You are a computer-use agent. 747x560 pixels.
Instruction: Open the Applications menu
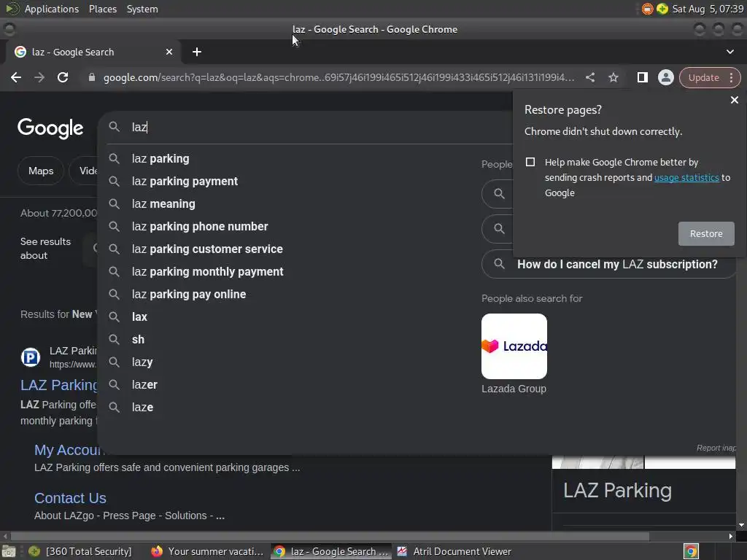click(52, 9)
